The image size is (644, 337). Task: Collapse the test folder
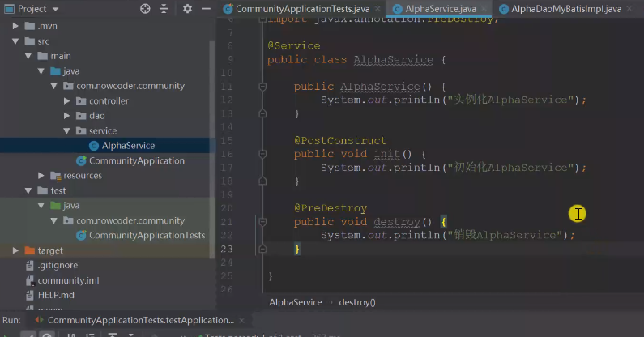[28, 190]
